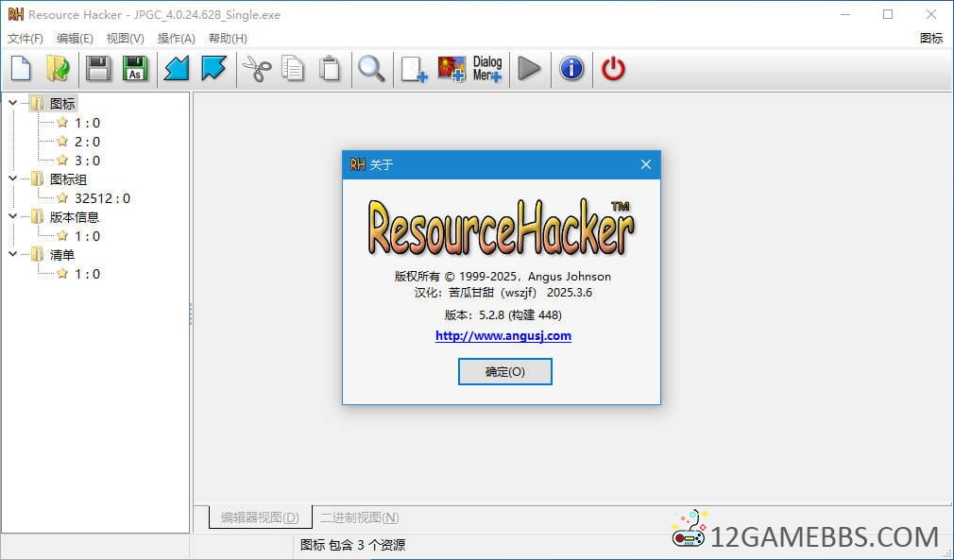This screenshot has width=954, height=560.
Task: Click the copyright line naming Angus Johnson
Action: (x=503, y=277)
